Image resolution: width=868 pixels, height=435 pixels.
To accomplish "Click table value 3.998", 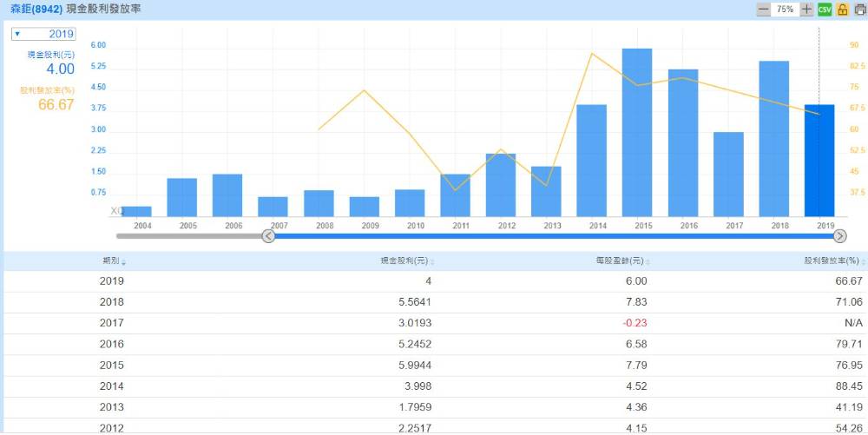I will point(418,386).
